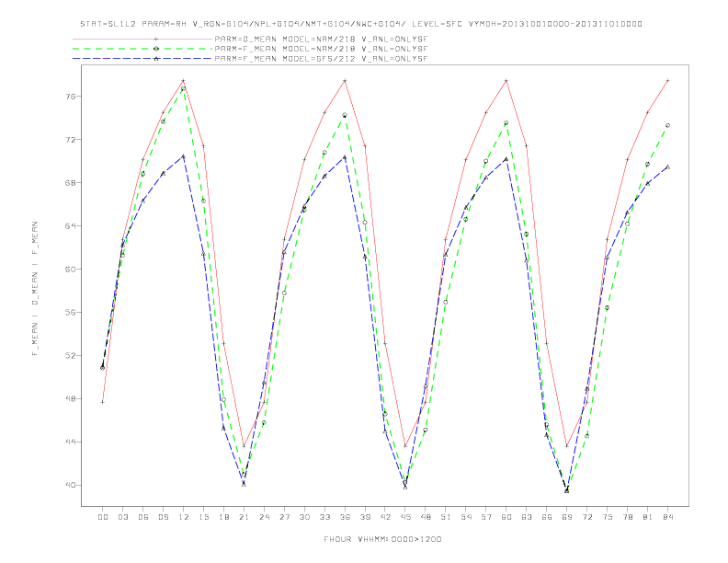Click y-axis tick label '40'

click(x=71, y=485)
